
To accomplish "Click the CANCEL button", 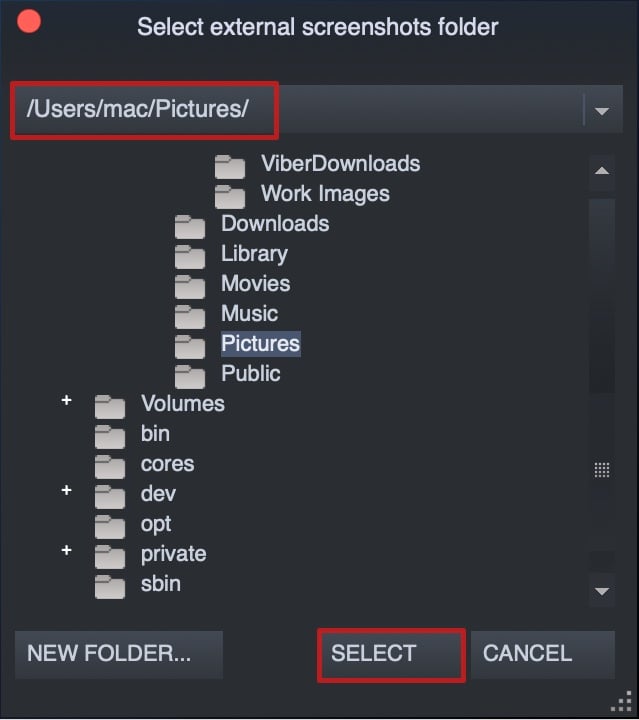I will click(x=543, y=654).
